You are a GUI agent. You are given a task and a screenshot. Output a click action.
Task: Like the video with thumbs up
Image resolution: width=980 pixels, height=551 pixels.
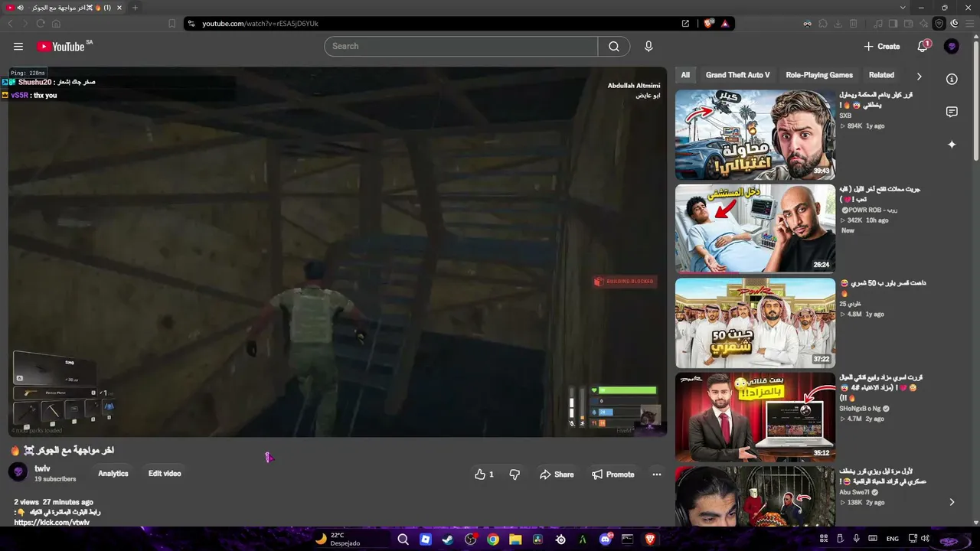(484, 474)
